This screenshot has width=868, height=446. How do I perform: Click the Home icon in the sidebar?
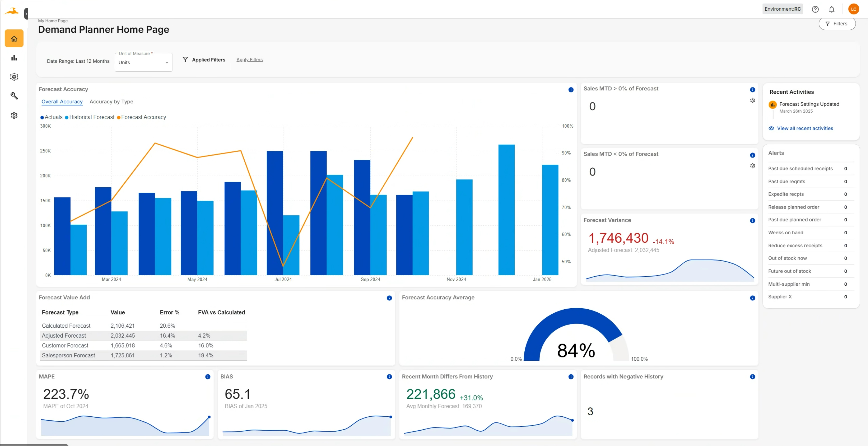click(x=14, y=38)
